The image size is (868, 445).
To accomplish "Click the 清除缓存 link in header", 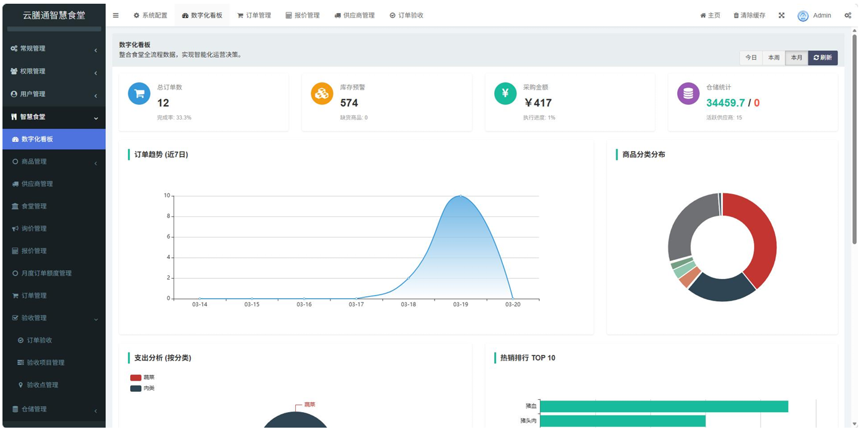I will tap(749, 15).
